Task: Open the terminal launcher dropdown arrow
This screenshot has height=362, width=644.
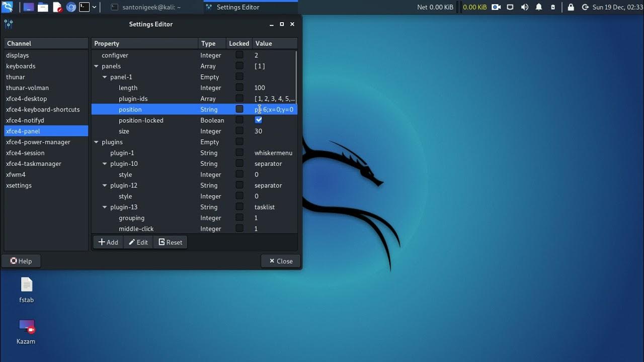Action: pyautogui.click(x=94, y=7)
